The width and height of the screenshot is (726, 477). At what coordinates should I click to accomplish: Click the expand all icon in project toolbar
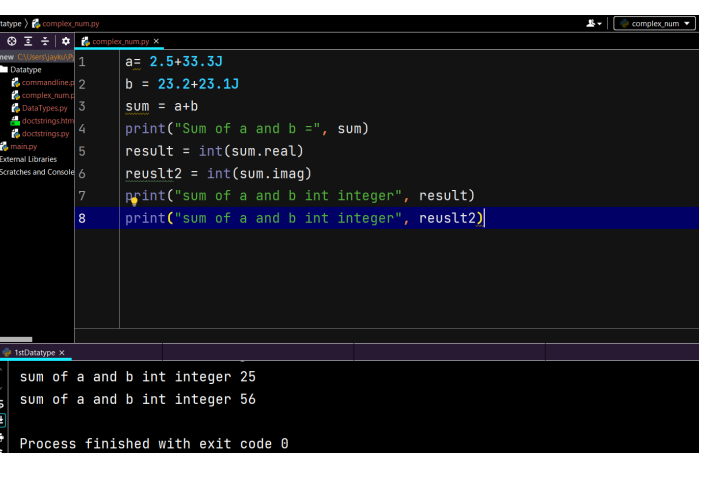28,41
